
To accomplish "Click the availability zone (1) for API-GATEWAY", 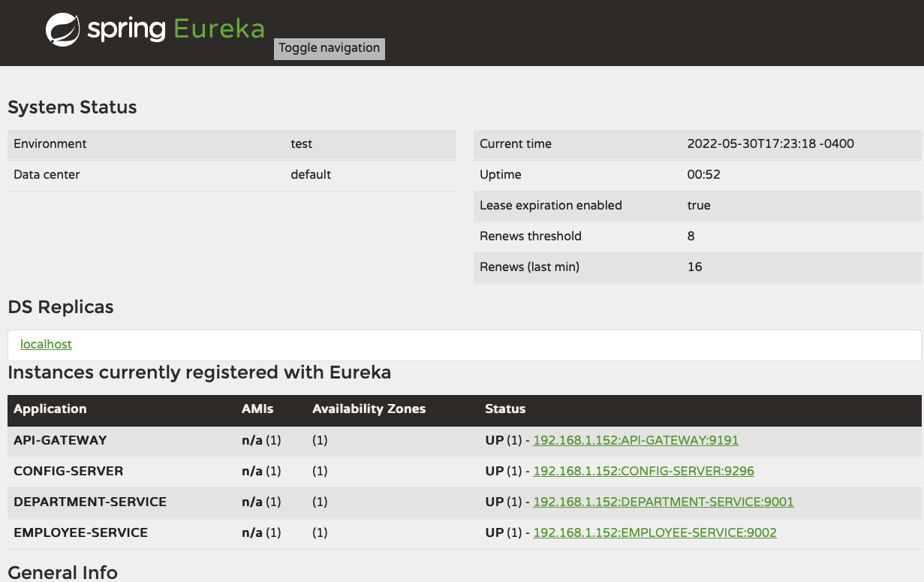I will click(x=320, y=440).
